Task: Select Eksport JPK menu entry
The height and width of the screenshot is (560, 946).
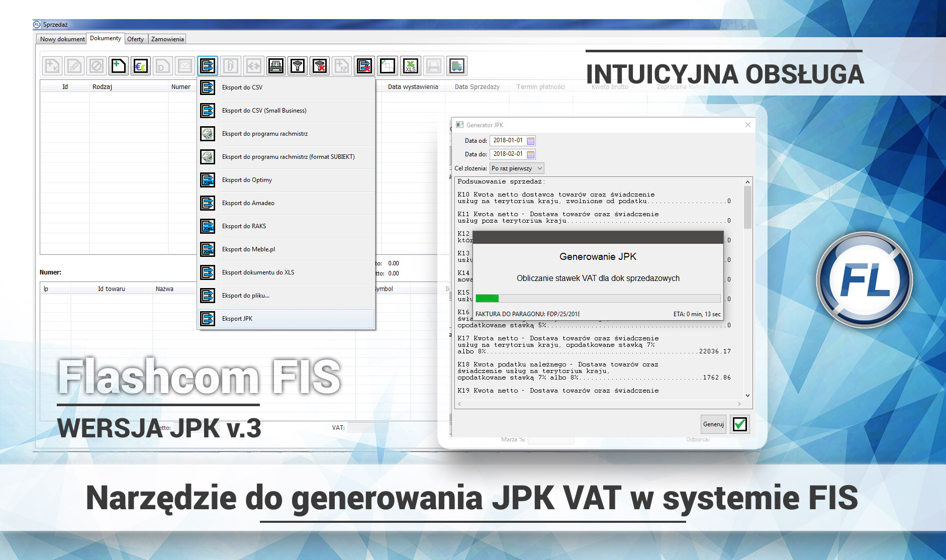Action: tap(286, 319)
